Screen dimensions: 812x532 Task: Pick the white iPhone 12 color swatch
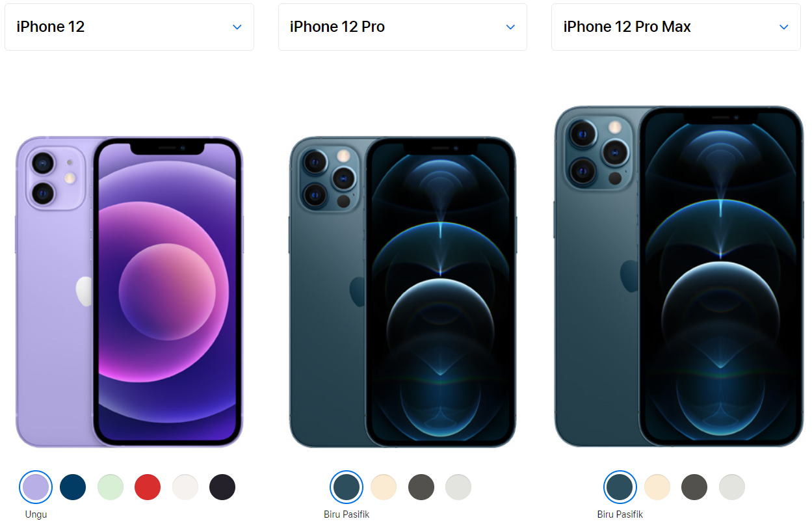coord(185,487)
